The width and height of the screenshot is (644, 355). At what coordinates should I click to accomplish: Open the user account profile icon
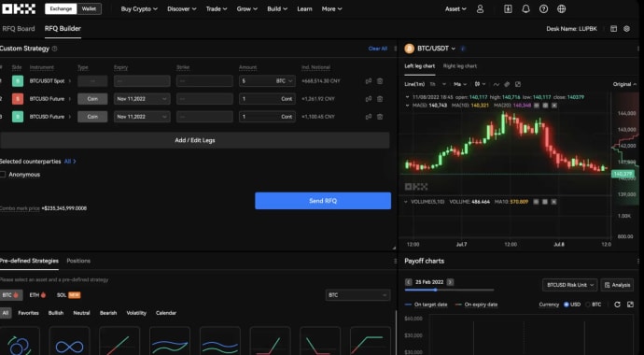(x=480, y=8)
